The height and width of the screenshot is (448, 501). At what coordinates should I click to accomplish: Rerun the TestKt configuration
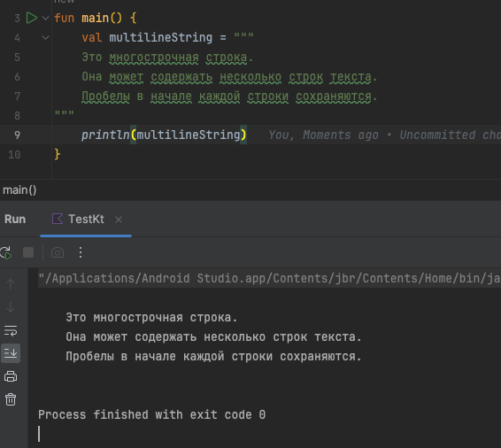tap(6, 252)
